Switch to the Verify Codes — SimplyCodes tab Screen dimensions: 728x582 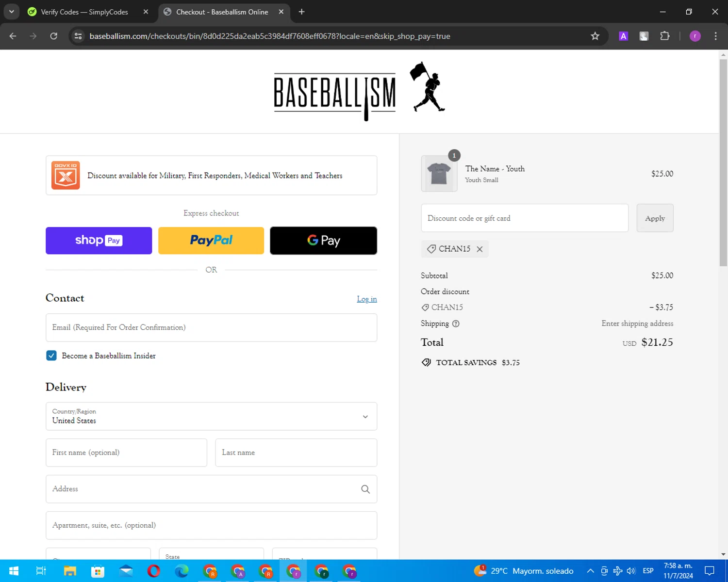(x=84, y=12)
